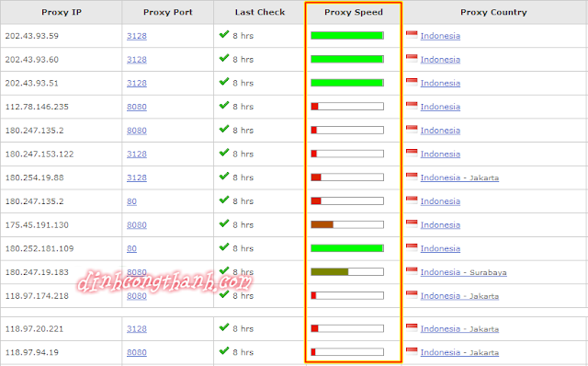Screen dimensions: 588x366
Task: Select IP address 180.254.19.88
Action: 35,177
